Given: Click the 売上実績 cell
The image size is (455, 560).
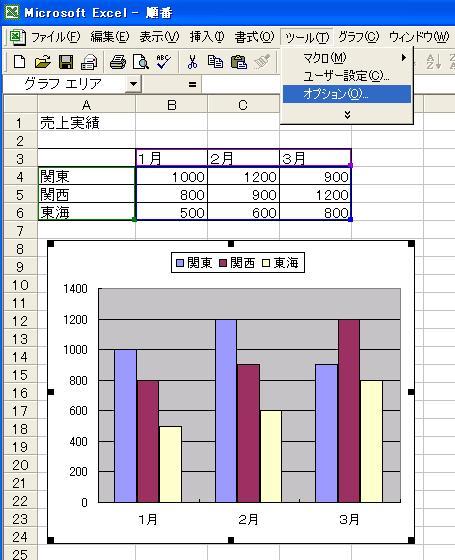Looking at the screenshot, I should (86, 122).
